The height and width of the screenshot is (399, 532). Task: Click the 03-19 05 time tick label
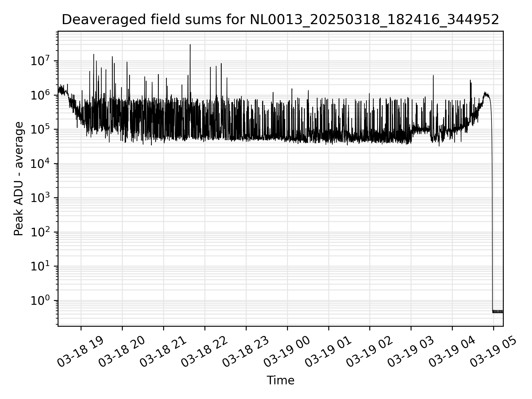[x=493, y=351]
